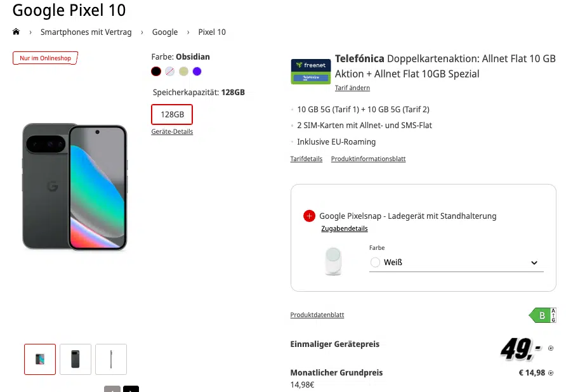Show the phone back view thumbnail

(x=76, y=359)
